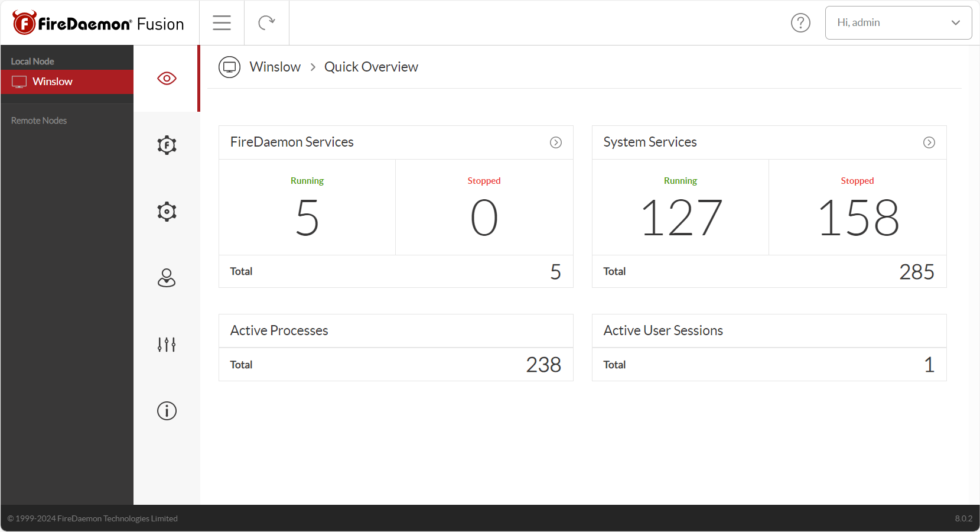Open the user sessions person icon
Viewport: 980px width, 532px height.
[167, 278]
